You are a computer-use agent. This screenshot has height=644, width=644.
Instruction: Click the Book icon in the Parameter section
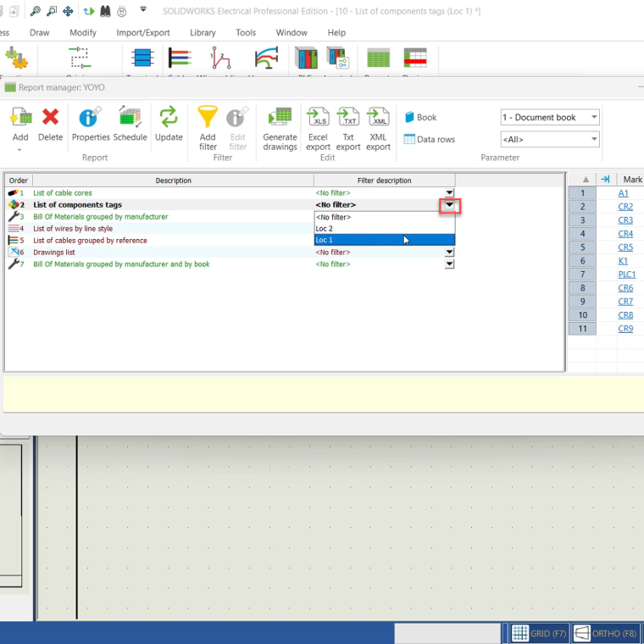coord(409,117)
